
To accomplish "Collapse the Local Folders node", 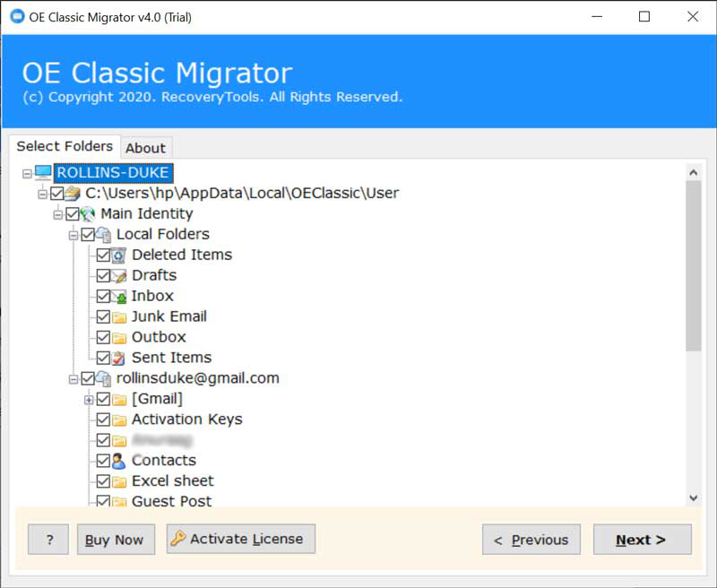I will pos(73,236).
